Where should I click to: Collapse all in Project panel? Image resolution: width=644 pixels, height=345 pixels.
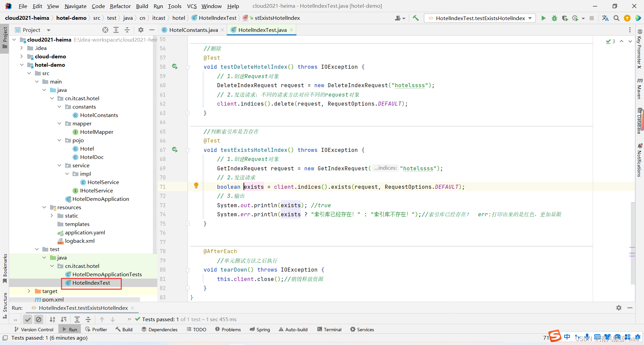(127, 30)
